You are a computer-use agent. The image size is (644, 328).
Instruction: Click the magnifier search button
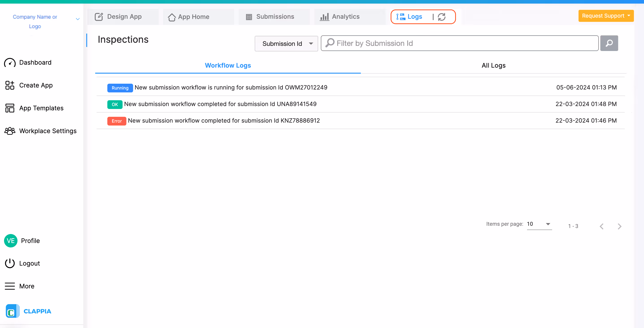tap(609, 43)
